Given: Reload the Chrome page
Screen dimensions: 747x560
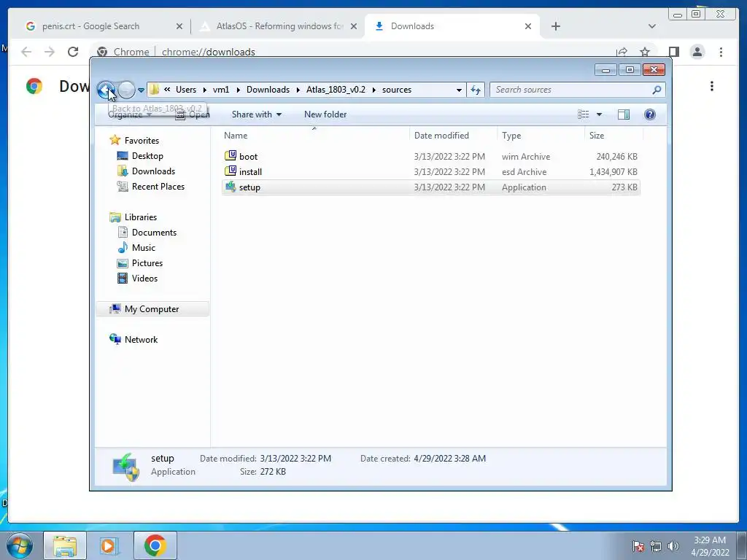Looking at the screenshot, I should pyautogui.click(x=72, y=52).
